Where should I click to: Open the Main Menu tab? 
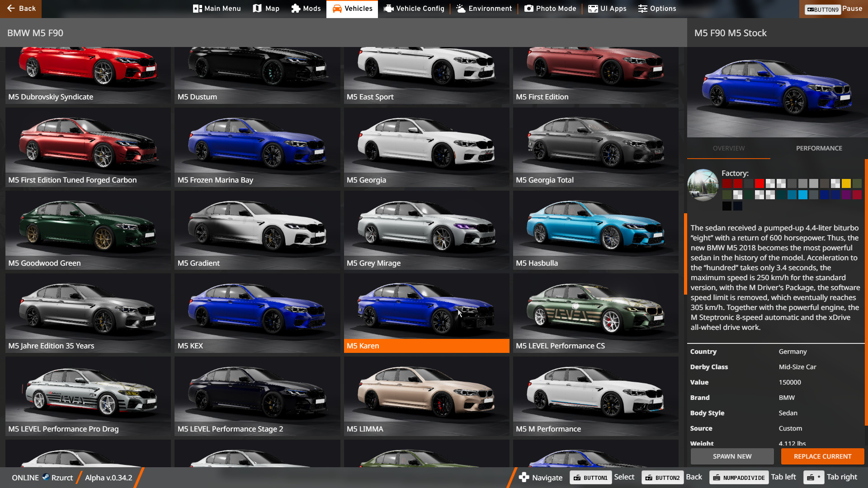[217, 9]
